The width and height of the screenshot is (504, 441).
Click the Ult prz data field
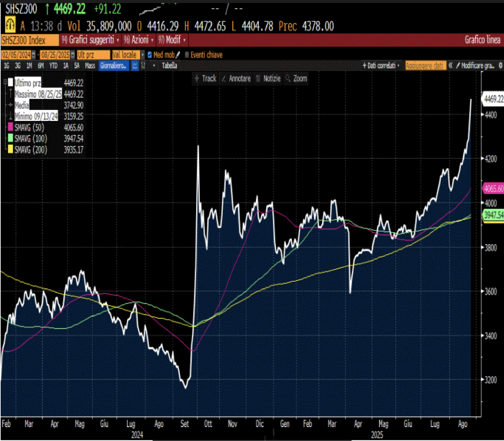click(93, 54)
